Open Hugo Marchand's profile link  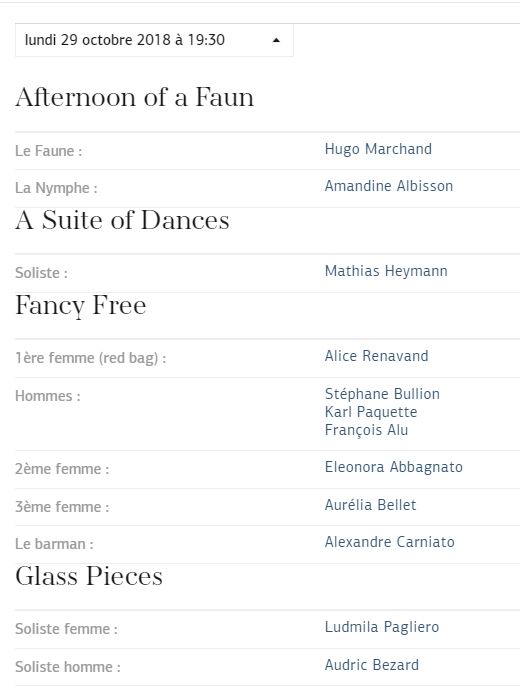tap(378, 149)
